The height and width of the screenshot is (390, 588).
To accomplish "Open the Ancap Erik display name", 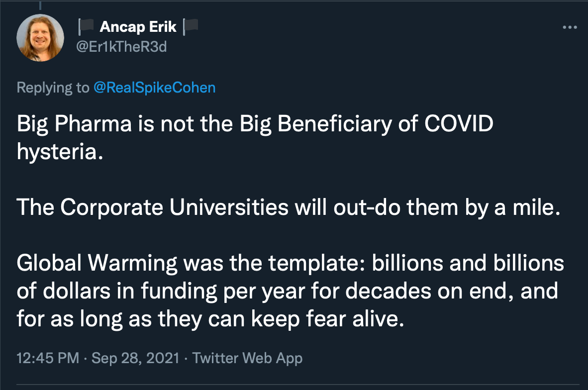I will coord(138,27).
